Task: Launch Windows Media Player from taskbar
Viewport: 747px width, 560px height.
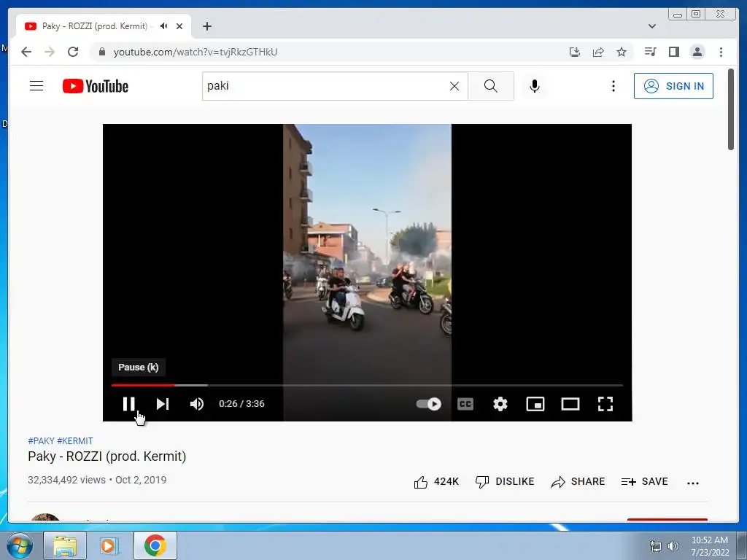Action: coord(109,545)
